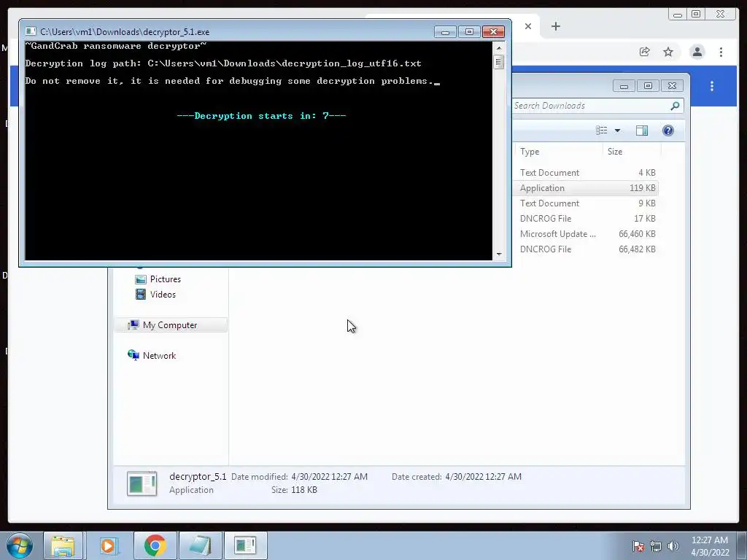
Task: Select Network in navigation pane
Action: tap(159, 356)
